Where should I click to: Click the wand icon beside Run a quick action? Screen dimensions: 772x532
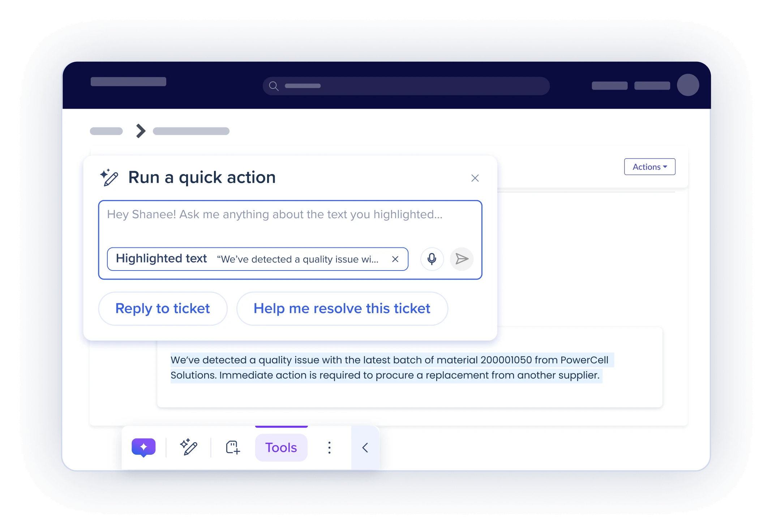[x=110, y=177]
